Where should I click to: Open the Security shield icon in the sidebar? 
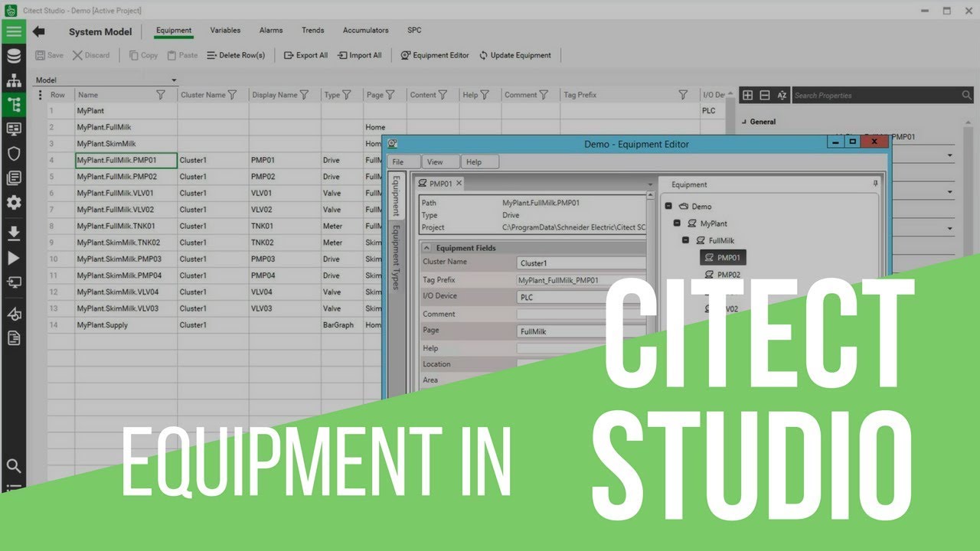(13, 153)
